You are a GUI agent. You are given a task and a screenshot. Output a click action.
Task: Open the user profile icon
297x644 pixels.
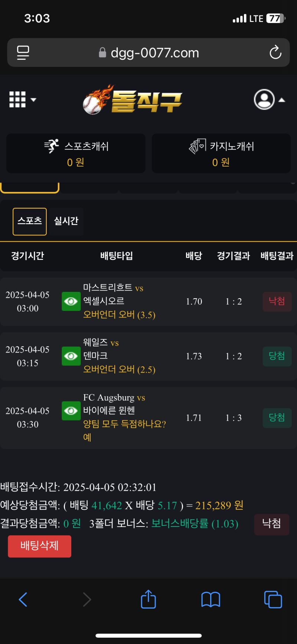[264, 100]
